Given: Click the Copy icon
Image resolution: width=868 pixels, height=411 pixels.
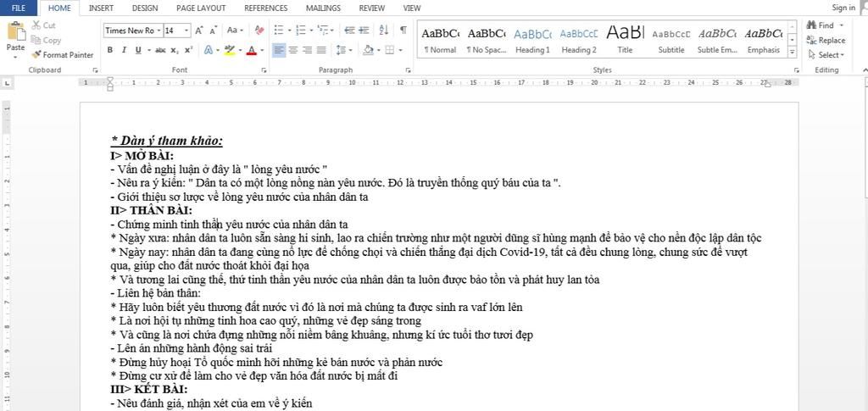Looking at the screenshot, I should (x=36, y=41).
